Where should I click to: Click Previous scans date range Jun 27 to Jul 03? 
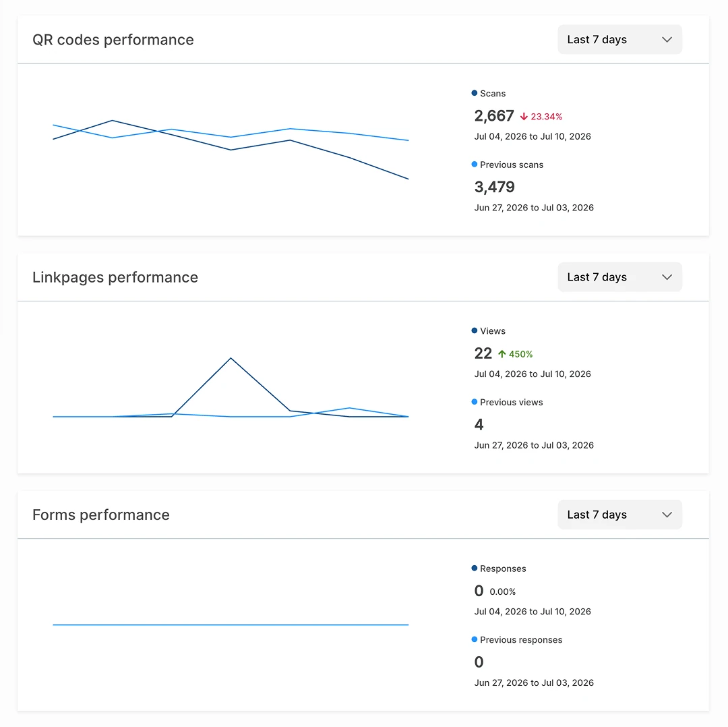click(x=534, y=208)
